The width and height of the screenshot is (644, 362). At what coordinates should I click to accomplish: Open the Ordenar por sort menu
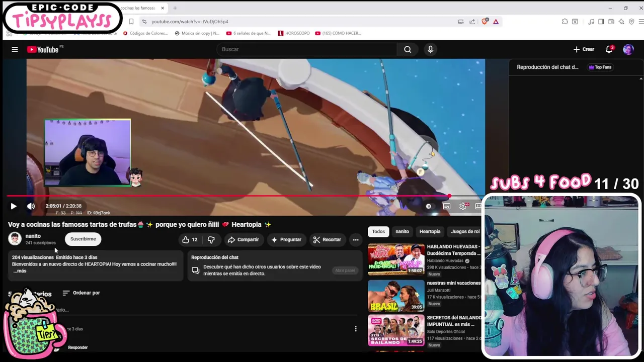81,293
